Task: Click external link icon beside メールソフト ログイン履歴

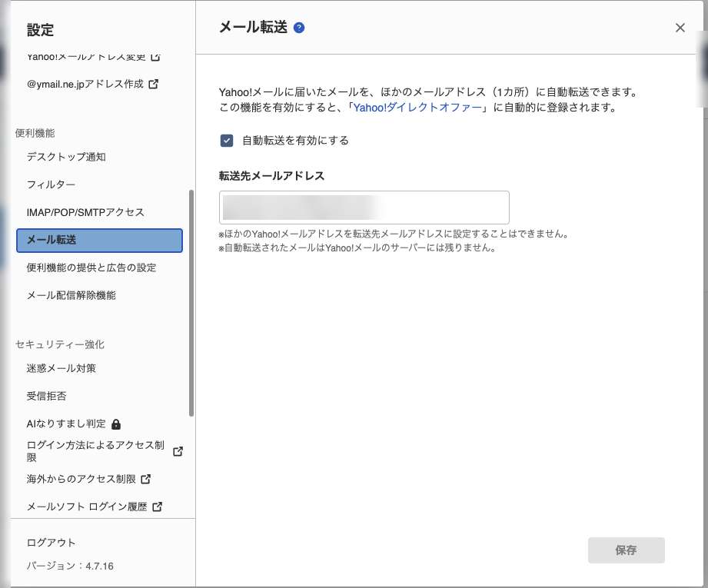Action: click(x=157, y=507)
